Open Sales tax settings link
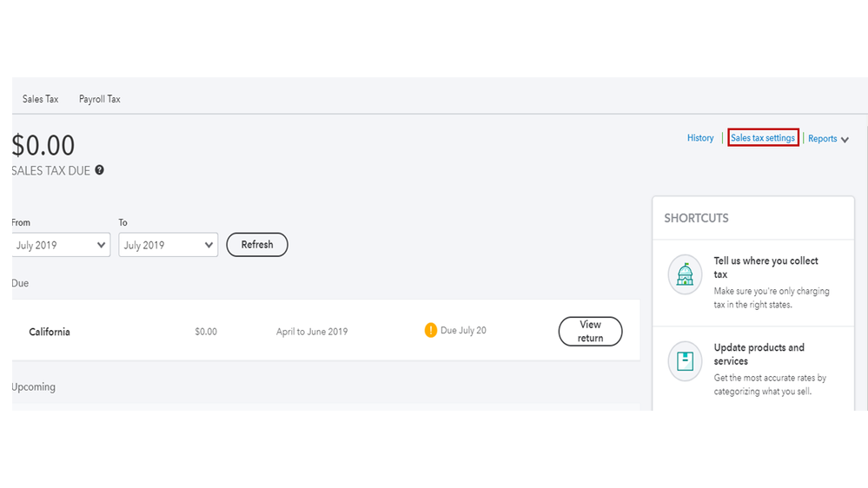The width and height of the screenshot is (868, 488). (763, 138)
